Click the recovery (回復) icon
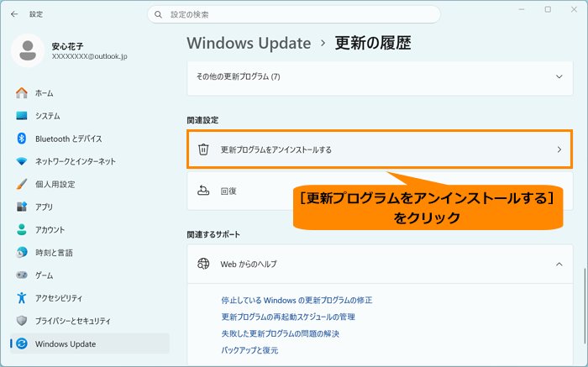The height and width of the screenshot is (367, 588). [x=203, y=191]
